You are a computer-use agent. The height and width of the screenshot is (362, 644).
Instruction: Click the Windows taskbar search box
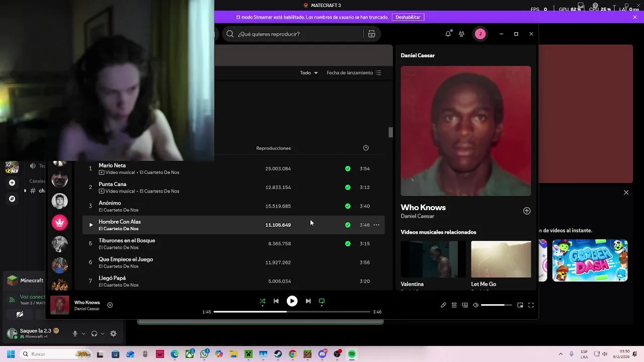coord(57,354)
